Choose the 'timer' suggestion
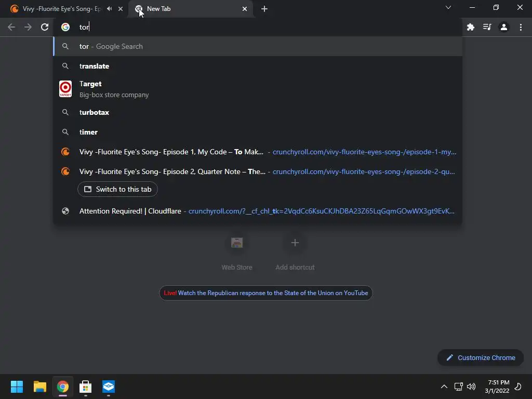The width and height of the screenshot is (532, 399). tap(258, 132)
